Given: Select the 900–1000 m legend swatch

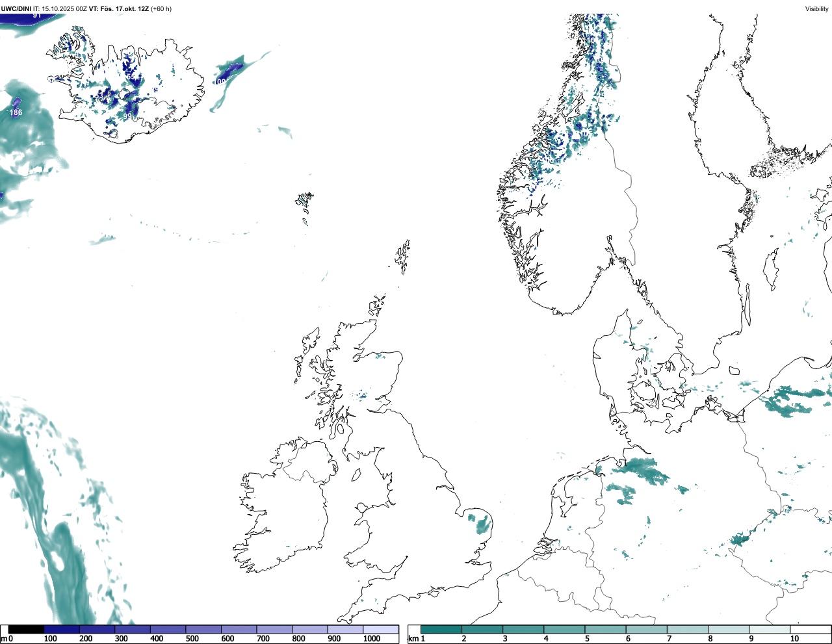Looking at the screenshot, I should 345,629.
